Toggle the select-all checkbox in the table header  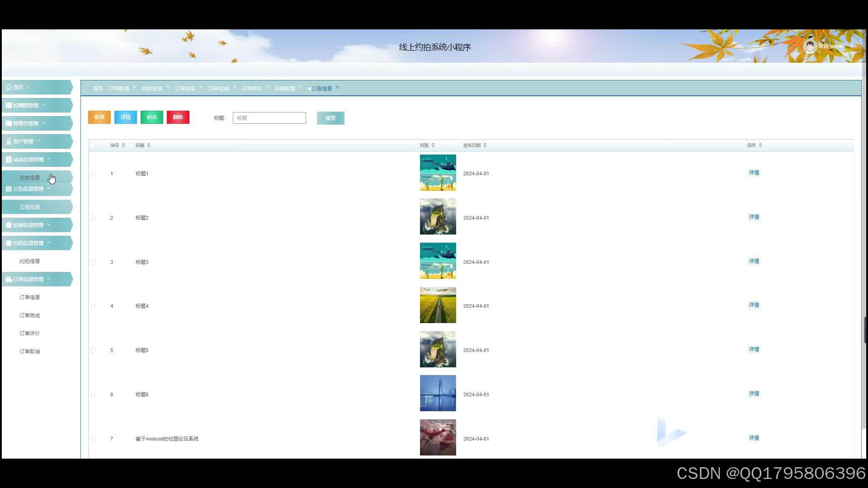click(x=93, y=145)
